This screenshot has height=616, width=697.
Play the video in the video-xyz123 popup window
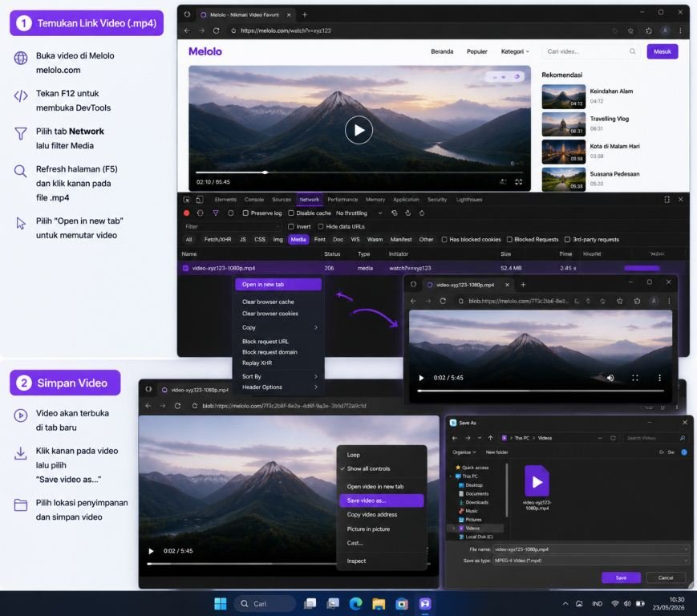421,378
